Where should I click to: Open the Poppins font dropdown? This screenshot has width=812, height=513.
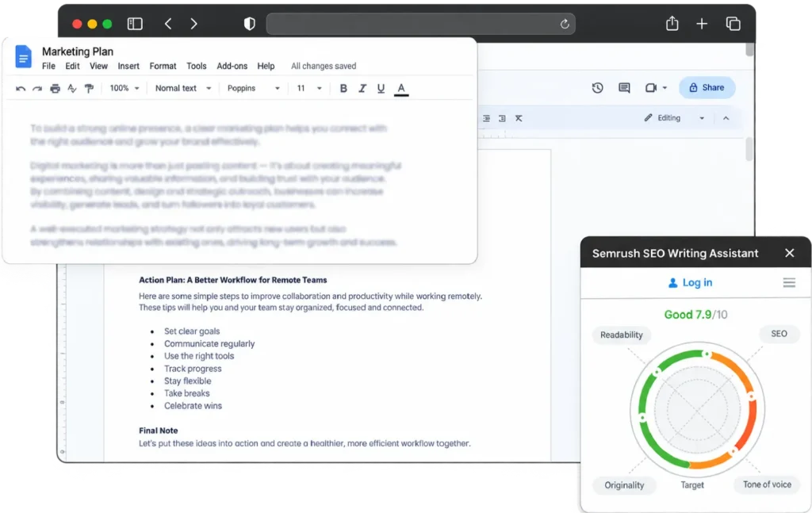pyautogui.click(x=253, y=89)
